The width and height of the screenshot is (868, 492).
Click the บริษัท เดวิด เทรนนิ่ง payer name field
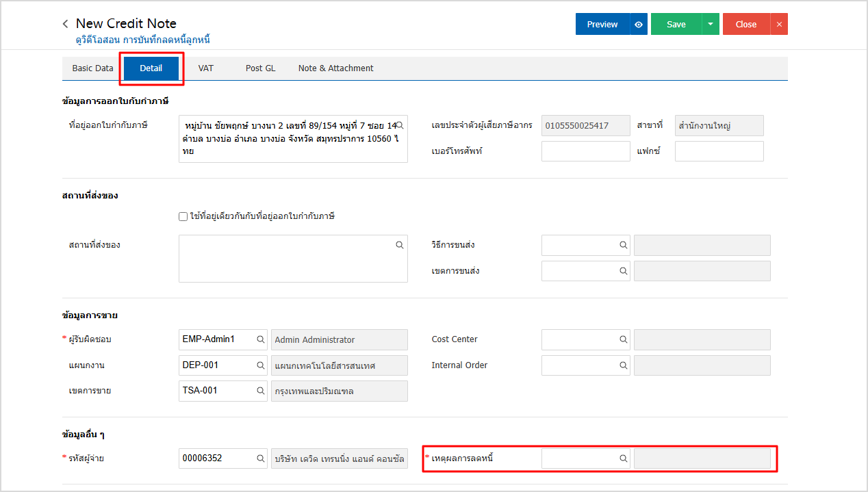340,458
